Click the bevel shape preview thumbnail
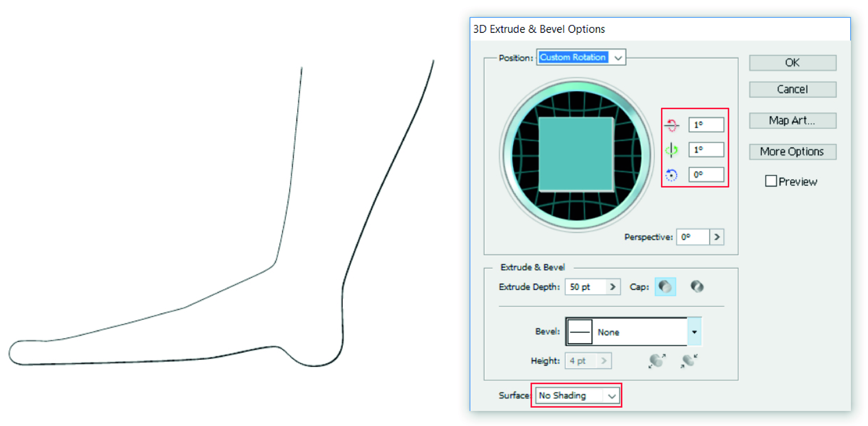The width and height of the screenshot is (868, 426). click(580, 332)
